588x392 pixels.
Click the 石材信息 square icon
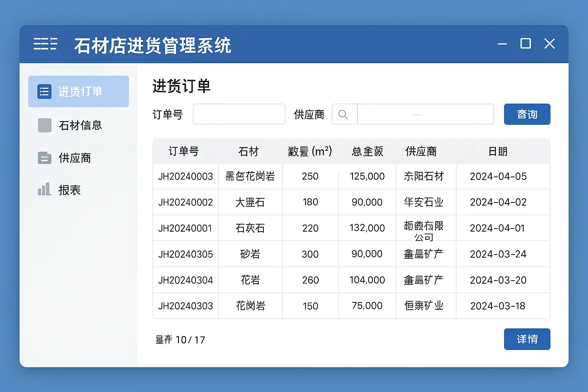tap(45, 125)
